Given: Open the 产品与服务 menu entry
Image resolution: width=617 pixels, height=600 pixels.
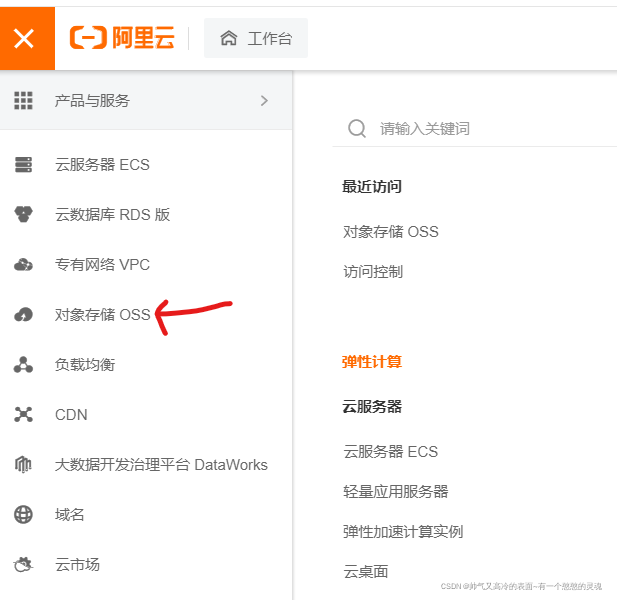Looking at the screenshot, I should point(146,101).
